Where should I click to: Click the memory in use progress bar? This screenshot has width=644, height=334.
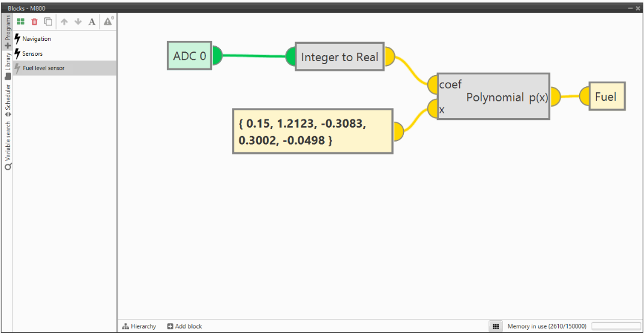pos(615,326)
